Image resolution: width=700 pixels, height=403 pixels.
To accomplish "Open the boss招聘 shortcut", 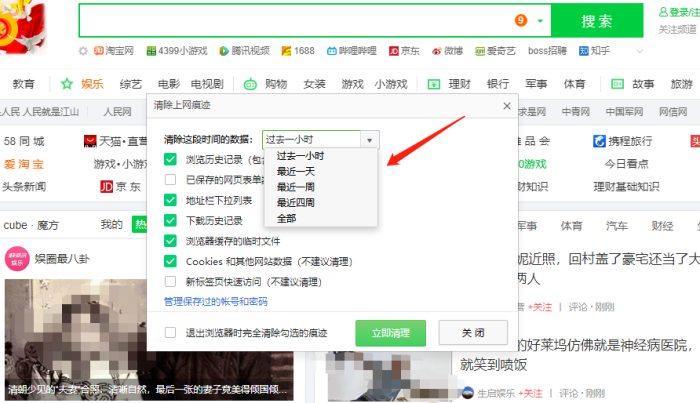I will (x=547, y=51).
